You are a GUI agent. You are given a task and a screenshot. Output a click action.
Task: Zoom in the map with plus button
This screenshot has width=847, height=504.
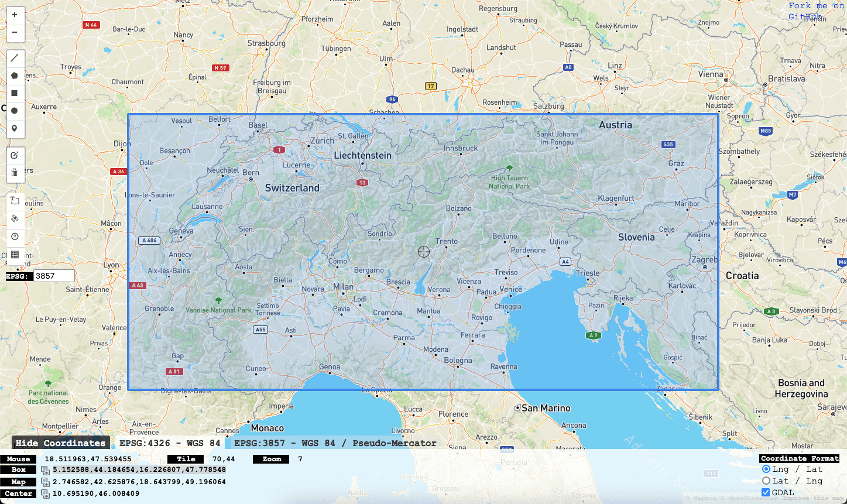[15, 15]
